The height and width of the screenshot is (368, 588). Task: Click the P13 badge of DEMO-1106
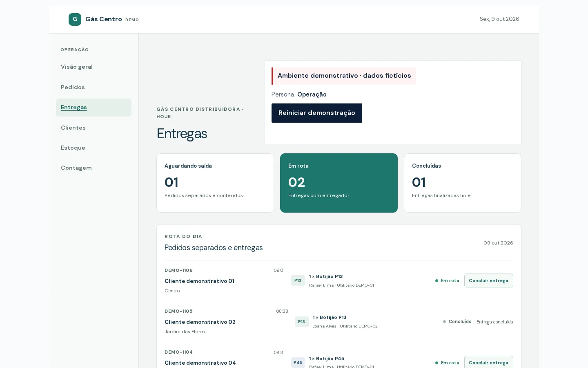298,280
